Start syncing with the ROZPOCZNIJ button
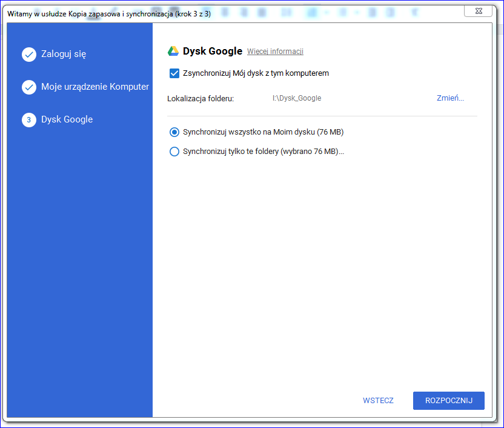The height and width of the screenshot is (428, 504). point(448,401)
